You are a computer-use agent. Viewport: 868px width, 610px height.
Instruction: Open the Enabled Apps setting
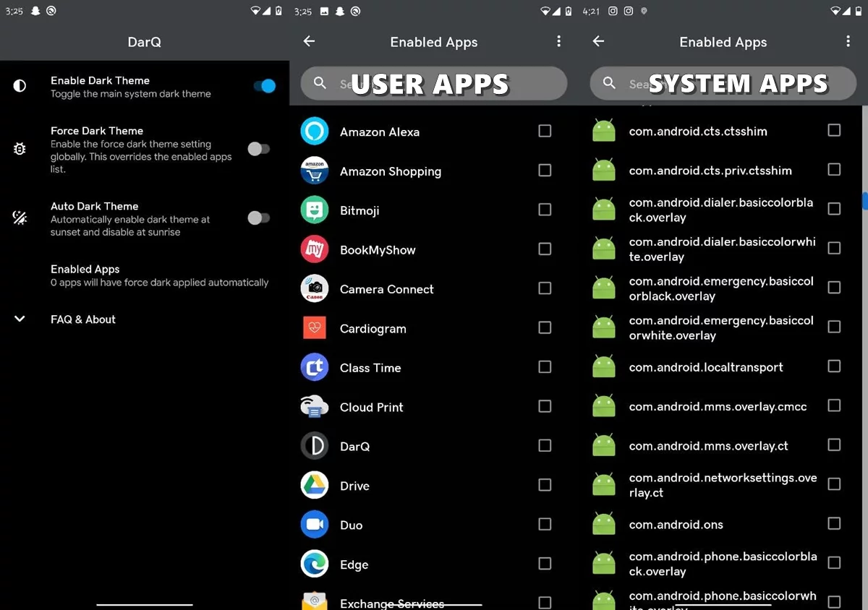[159, 275]
